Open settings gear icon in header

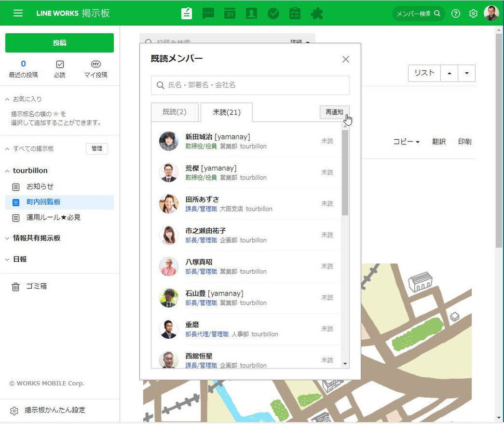click(473, 13)
